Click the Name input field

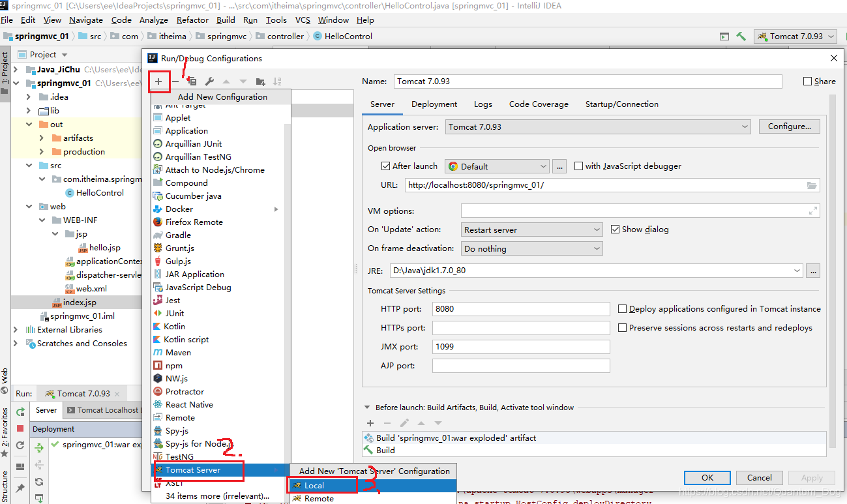(x=587, y=82)
